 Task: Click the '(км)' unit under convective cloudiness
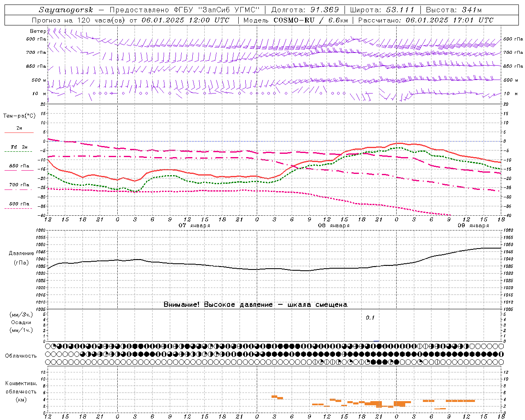[x=21, y=400]
